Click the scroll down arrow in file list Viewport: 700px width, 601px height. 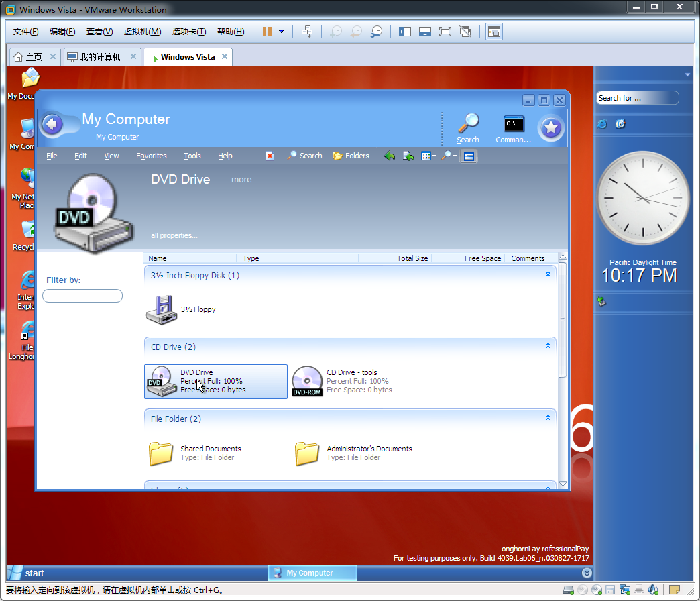click(x=563, y=484)
